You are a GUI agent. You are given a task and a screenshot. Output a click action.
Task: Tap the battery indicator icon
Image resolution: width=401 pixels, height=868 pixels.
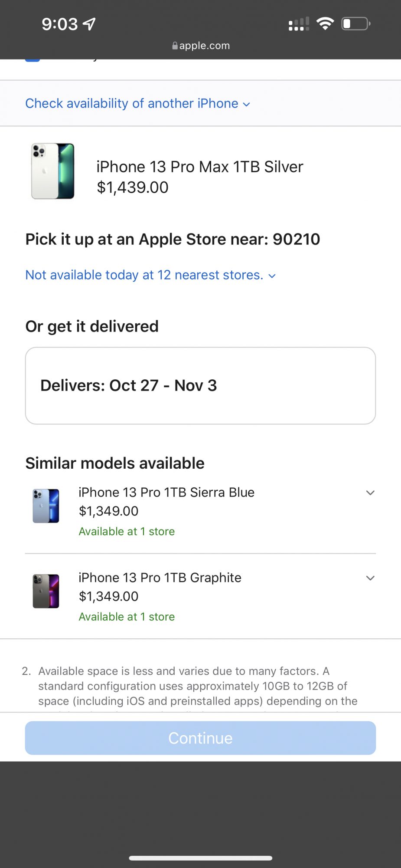[x=355, y=23]
